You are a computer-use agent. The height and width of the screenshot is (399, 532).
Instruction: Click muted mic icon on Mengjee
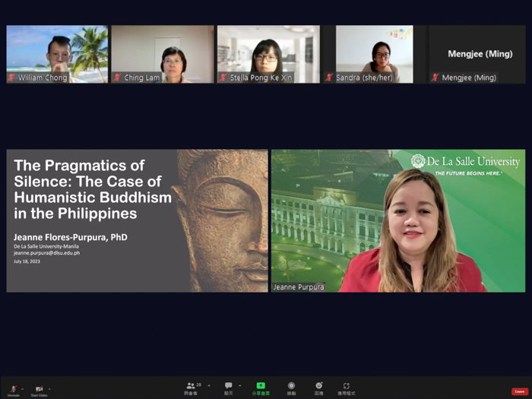435,78
